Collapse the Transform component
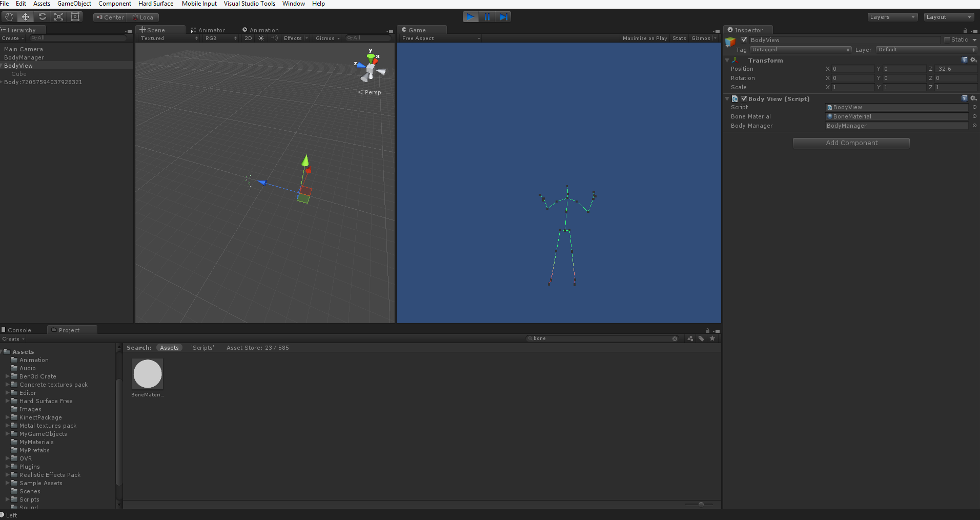This screenshot has width=980, height=520. click(727, 60)
